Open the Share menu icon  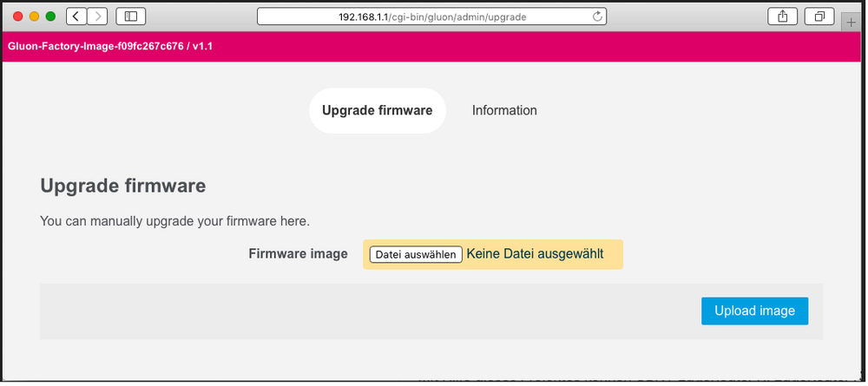coord(782,16)
